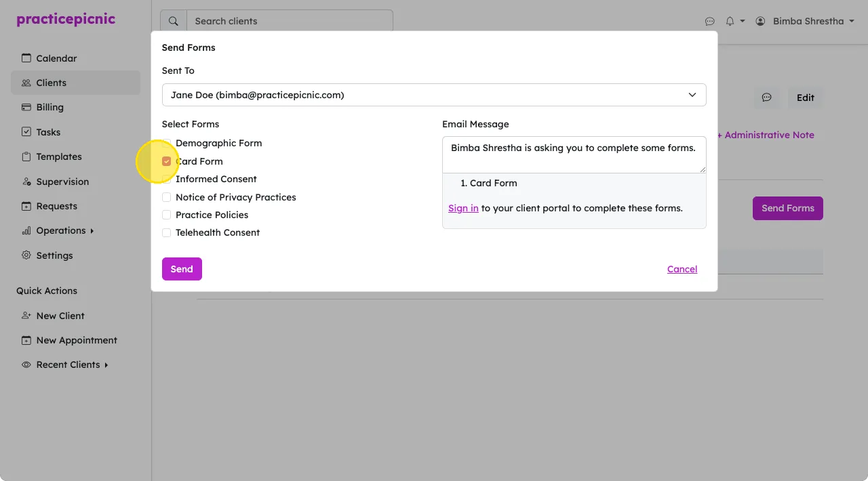Open Tasks in the sidebar

coord(75,132)
